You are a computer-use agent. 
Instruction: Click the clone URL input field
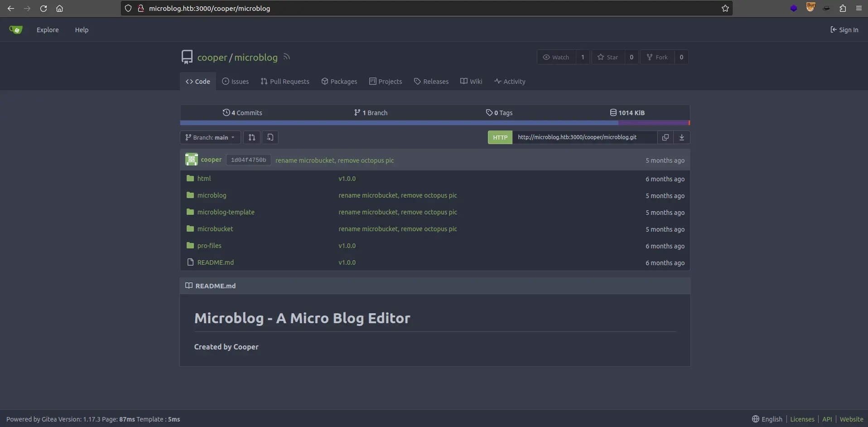pyautogui.click(x=584, y=137)
